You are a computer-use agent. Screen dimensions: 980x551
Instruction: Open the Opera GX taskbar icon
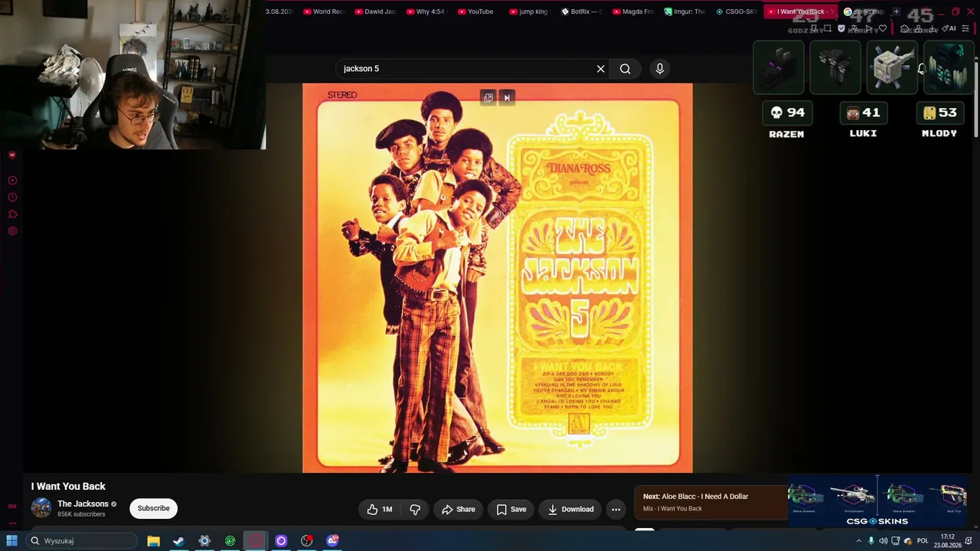click(256, 541)
